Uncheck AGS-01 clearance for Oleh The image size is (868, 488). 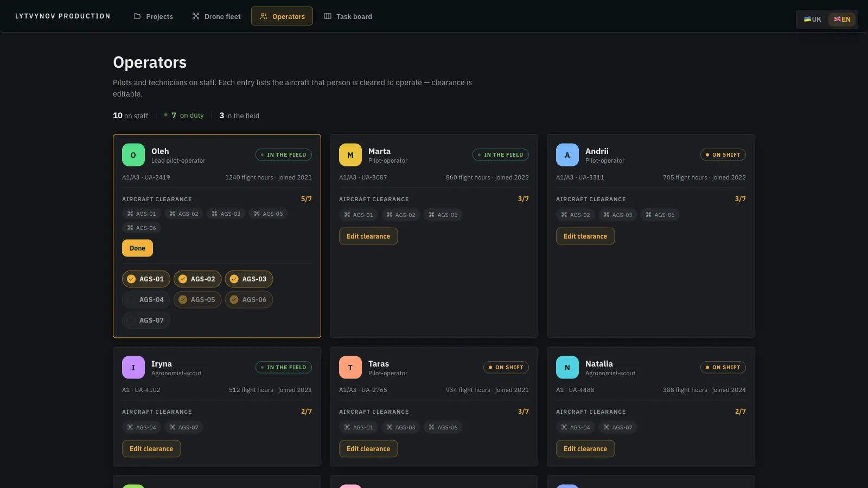[146, 279]
